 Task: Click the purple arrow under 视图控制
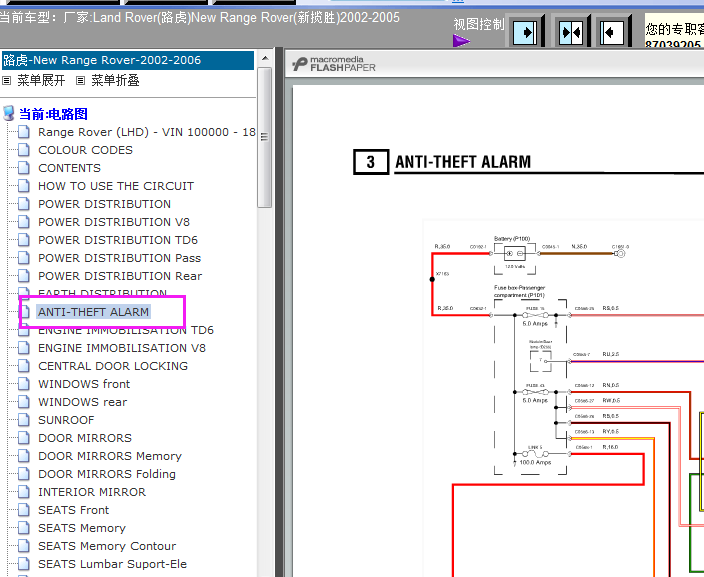coord(462,41)
